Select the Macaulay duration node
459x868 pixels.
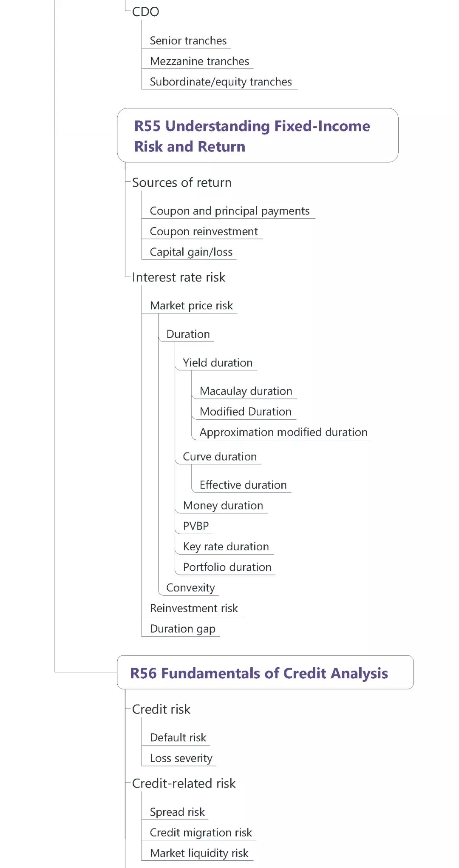[246, 391]
